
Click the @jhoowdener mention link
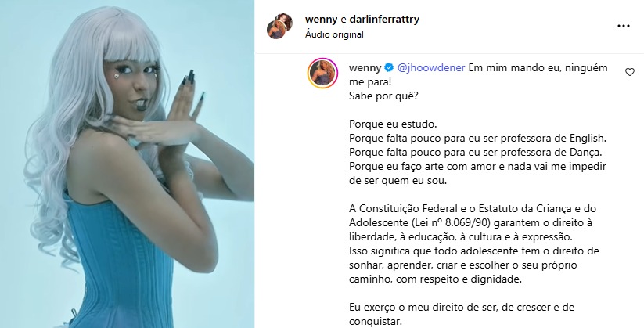click(x=431, y=67)
